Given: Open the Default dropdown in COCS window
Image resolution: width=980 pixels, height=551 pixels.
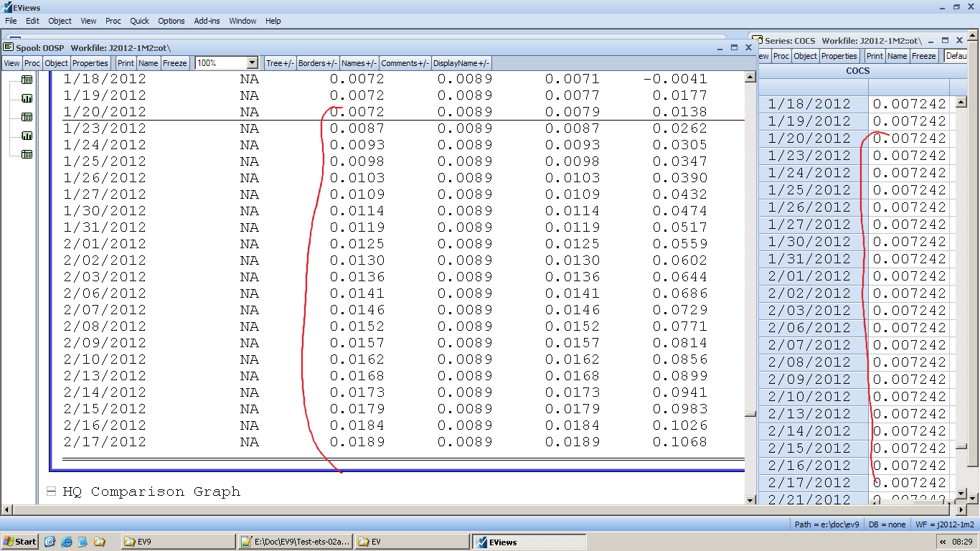Looking at the screenshot, I should click(956, 56).
